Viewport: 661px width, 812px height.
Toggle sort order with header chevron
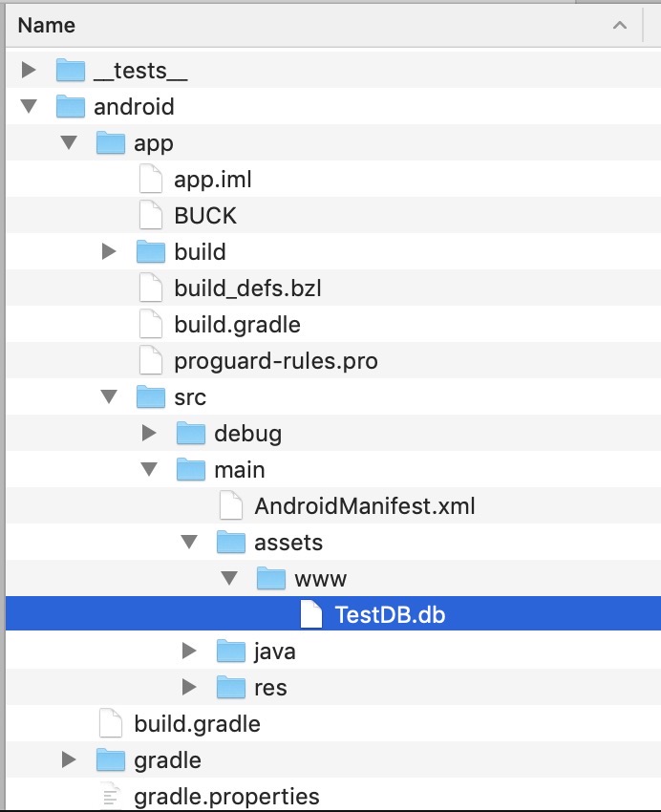tap(620, 25)
